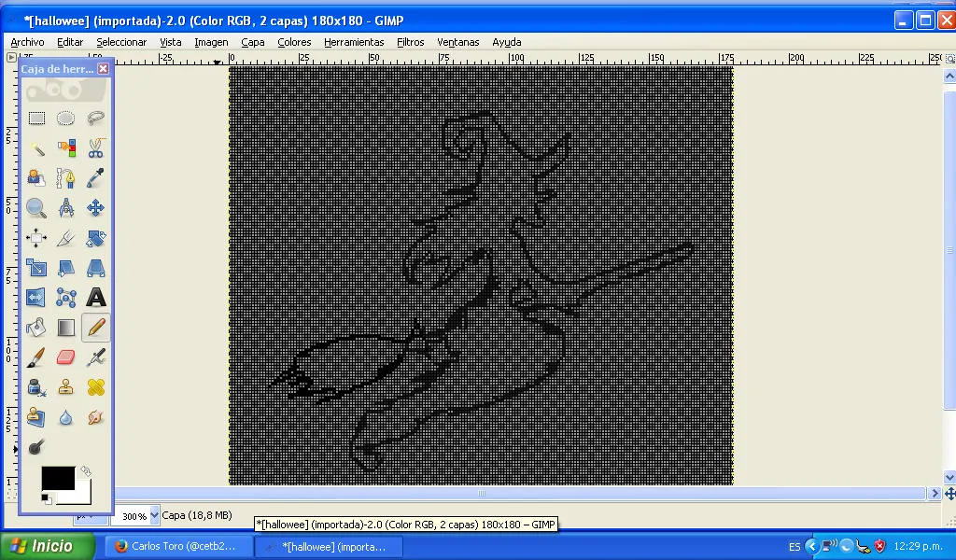
Task: Select the Color Picker eyedropper tool
Action: pos(96,178)
